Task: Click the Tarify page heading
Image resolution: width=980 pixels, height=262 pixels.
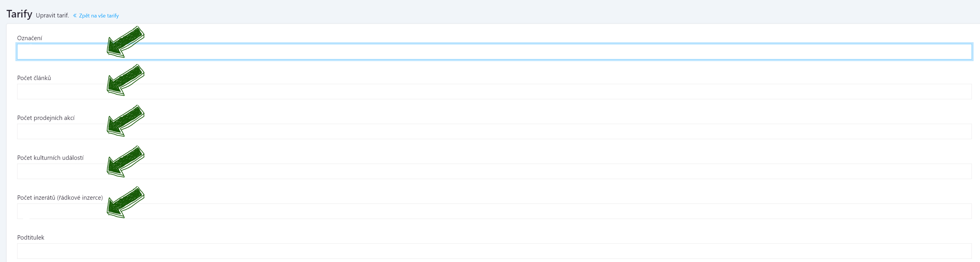Action: pos(19,14)
